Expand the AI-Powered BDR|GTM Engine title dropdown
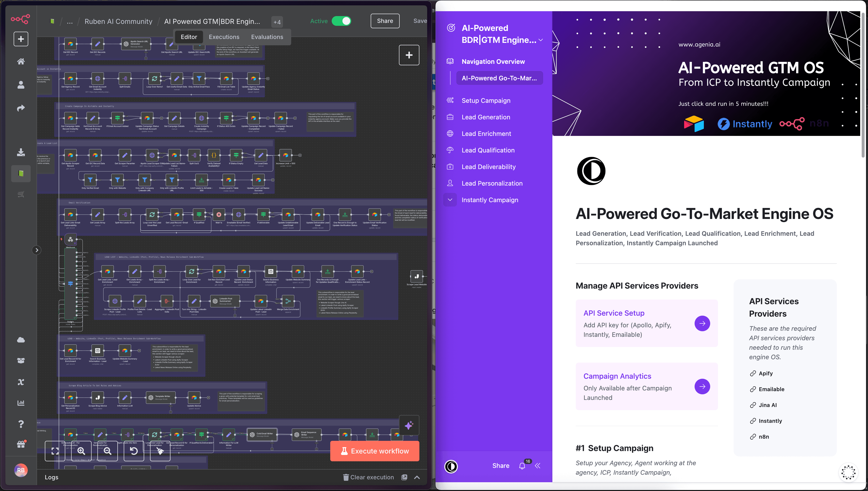This screenshot has width=868, height=491. pyautogui.click(x=541, y=40)
